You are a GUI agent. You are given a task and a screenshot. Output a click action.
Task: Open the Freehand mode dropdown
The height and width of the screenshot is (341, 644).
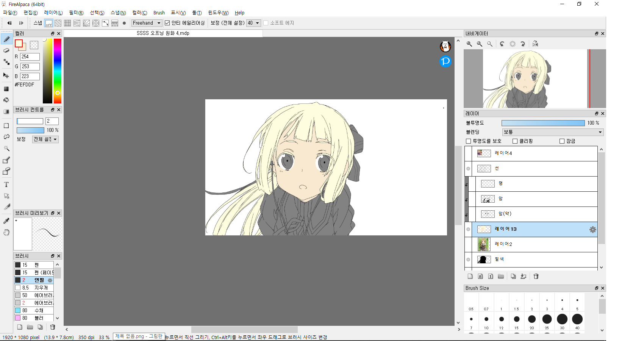pos(147,23)
